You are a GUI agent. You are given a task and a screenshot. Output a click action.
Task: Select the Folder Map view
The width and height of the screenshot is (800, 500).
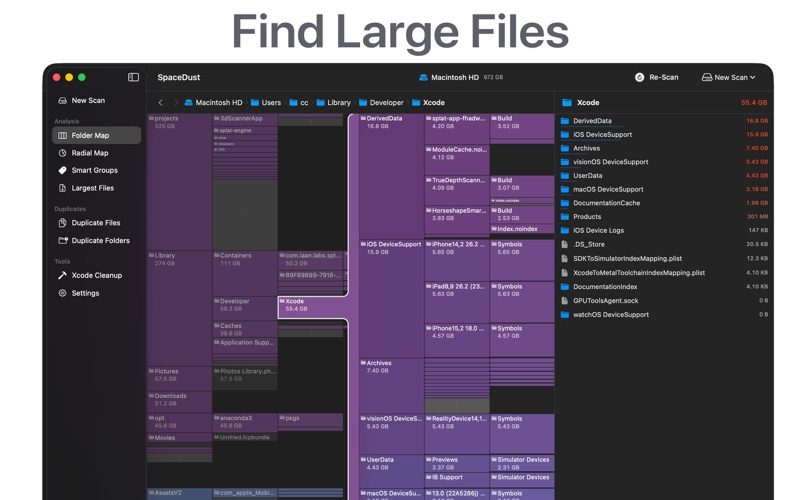pyautogui.click(x=96, y=135)
